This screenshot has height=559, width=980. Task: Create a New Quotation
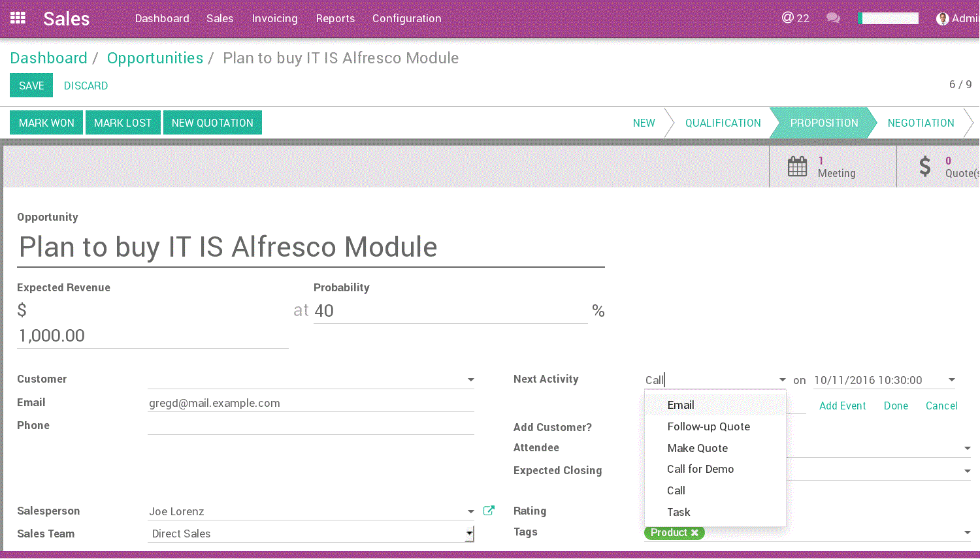click(212, 123)
